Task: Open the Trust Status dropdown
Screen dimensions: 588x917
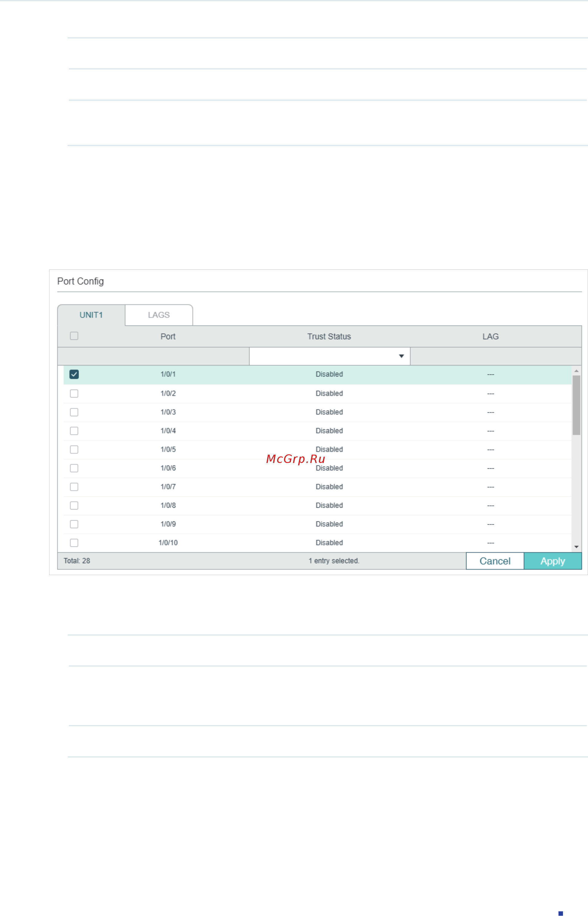Action: 330,356
